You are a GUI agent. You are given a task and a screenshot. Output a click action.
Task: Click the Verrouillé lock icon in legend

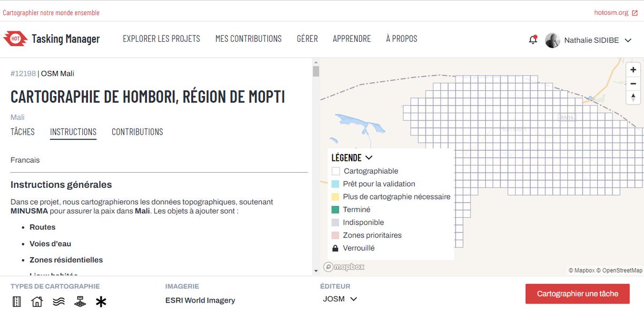coord(335,248)
